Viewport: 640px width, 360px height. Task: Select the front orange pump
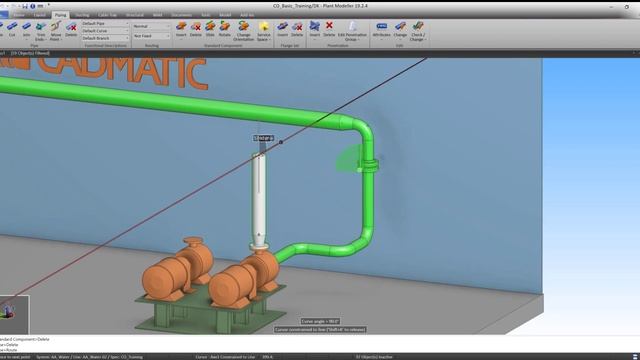coord(243,280)
